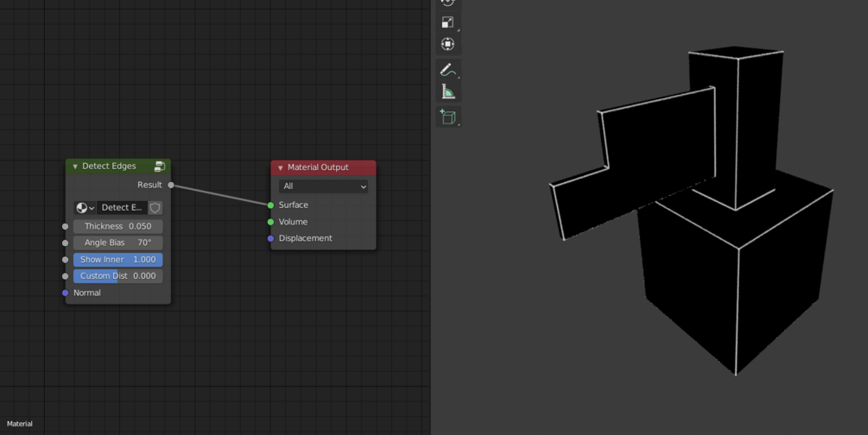Click the Thickness value field
868x435 pixels.
[x=118, y=226]
